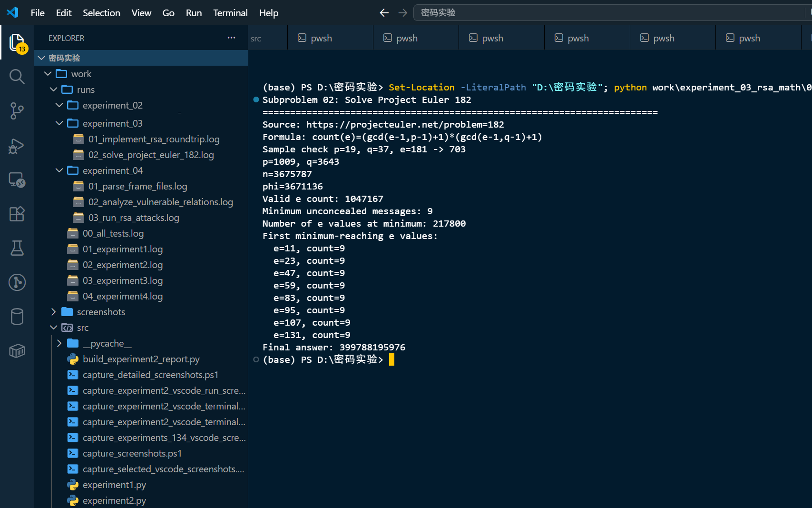Click the PowerShell icon of capture_screenshots.ps1
The height and width of the screenshot is (508, 812).
pyautogui.click(x=73, y=453)
